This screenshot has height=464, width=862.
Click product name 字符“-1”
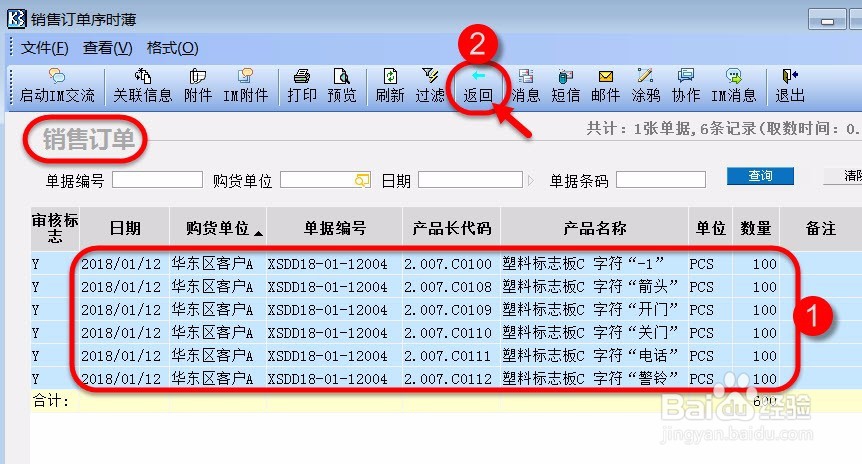629,264
